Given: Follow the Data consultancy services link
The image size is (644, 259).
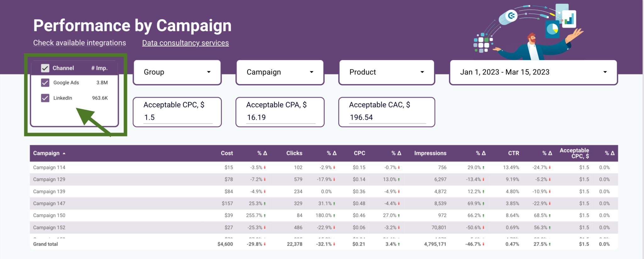Looking at the screenshot, I should [185, 43].
